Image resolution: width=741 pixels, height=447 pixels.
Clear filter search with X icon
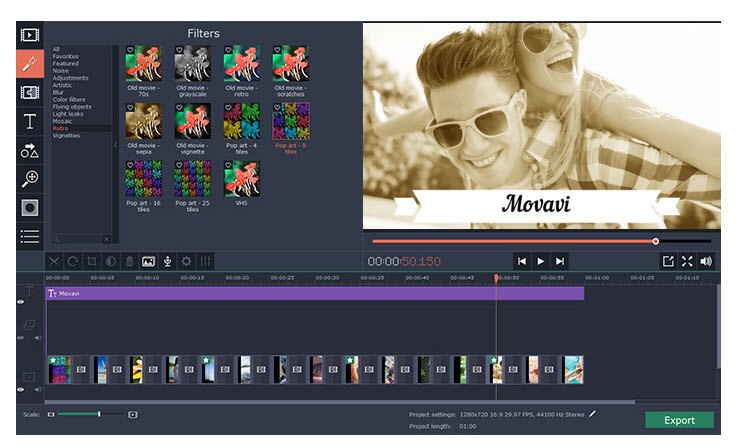pos(107,239)
